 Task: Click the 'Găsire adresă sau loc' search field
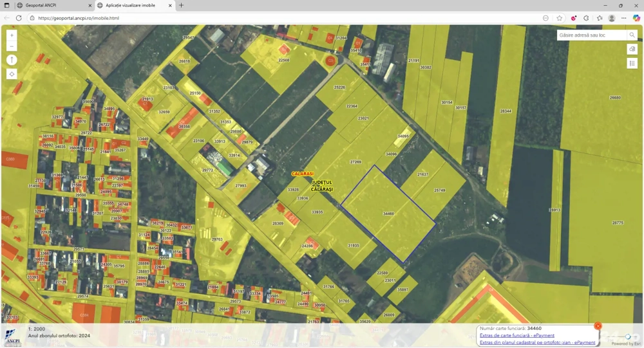(x=591, y=35)
